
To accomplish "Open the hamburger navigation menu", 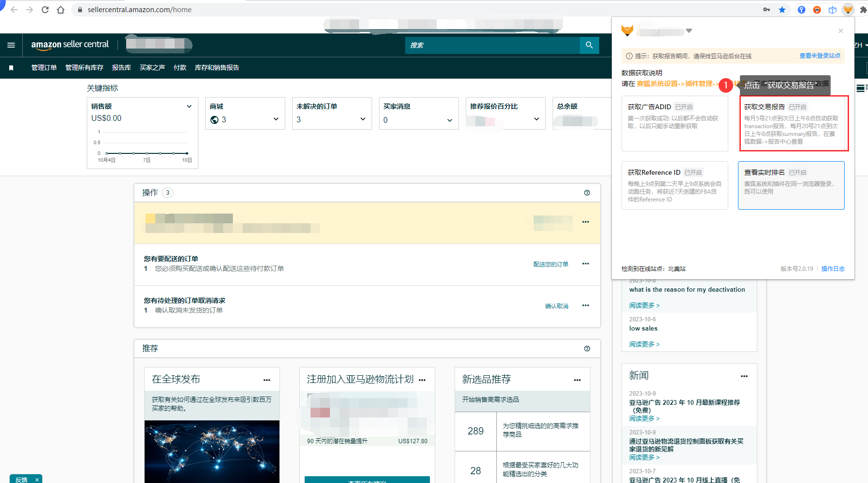I will (11, 45).
